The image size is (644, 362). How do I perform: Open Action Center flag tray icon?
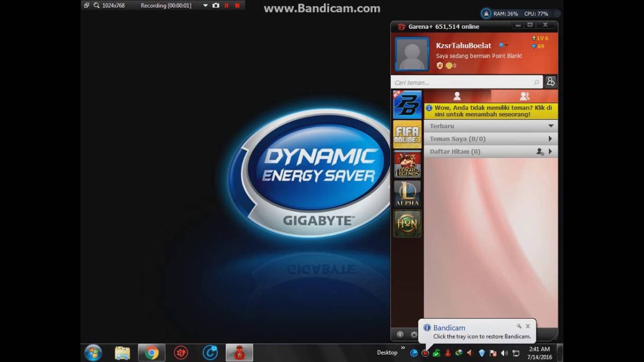point(493,353)
